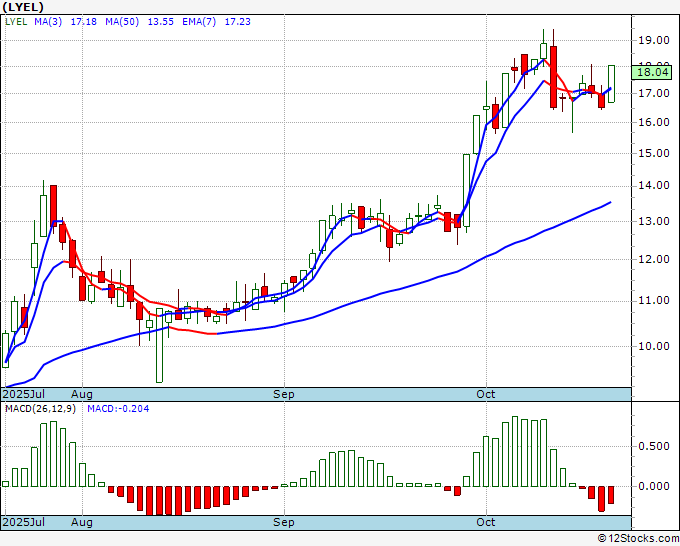The image size is (680, 546).
Task: Click the MACD:-0.204 value label
Action: (x=118, y=409)
